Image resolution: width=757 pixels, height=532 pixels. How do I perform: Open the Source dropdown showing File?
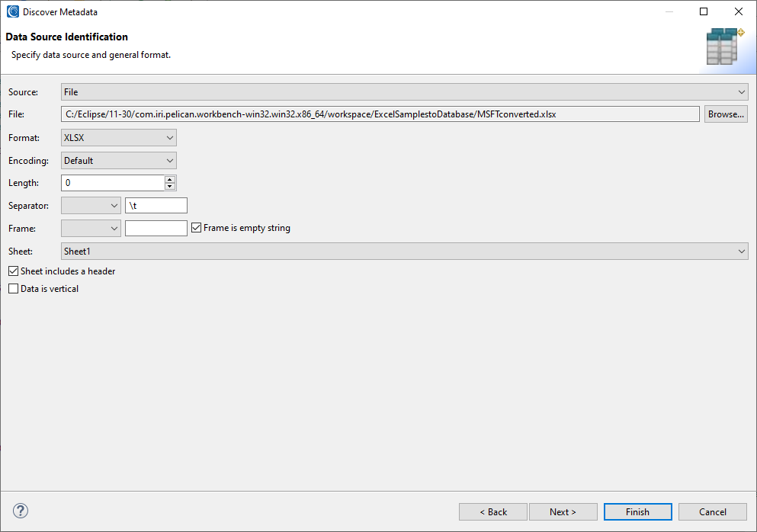click(405, 91)
